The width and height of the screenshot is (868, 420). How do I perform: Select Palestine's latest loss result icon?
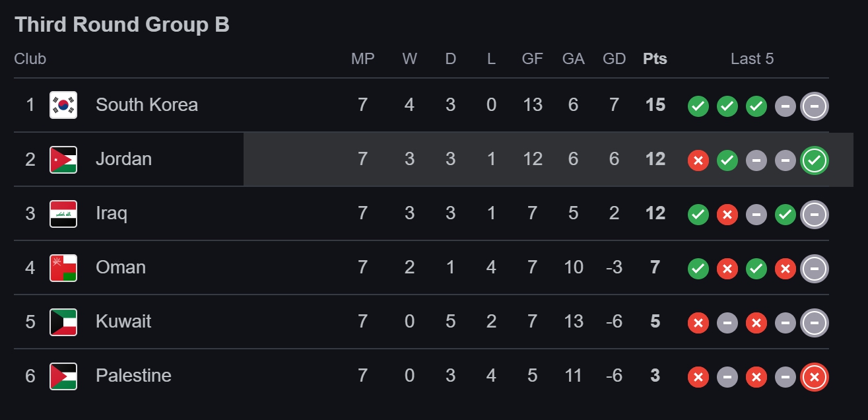814,376
